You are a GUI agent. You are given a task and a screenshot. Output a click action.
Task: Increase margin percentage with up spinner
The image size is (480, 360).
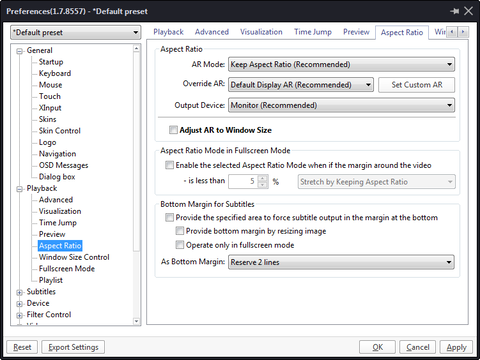(263, 178)
